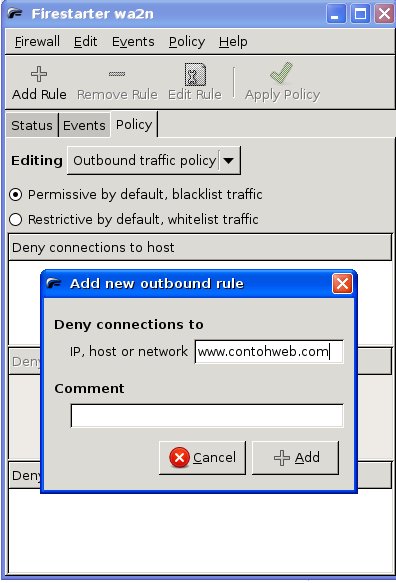The width and height of the screenshot is (396, 583).
Task: Maximize the Firestarter window
Action: [360, 14]
